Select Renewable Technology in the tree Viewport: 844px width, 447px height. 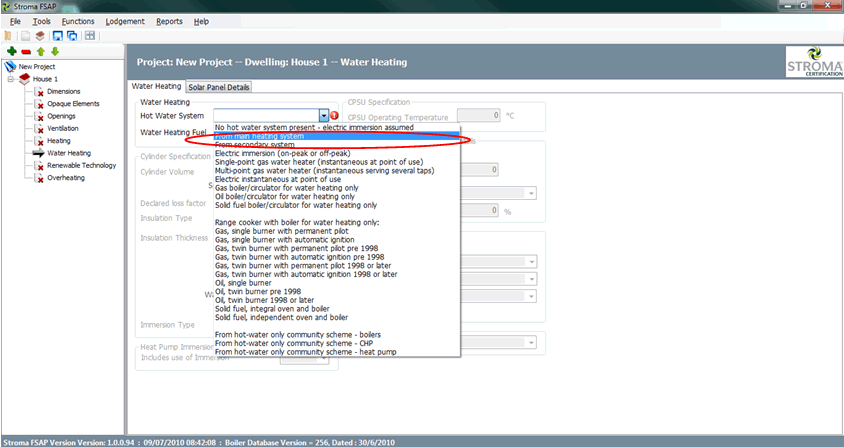82,165
